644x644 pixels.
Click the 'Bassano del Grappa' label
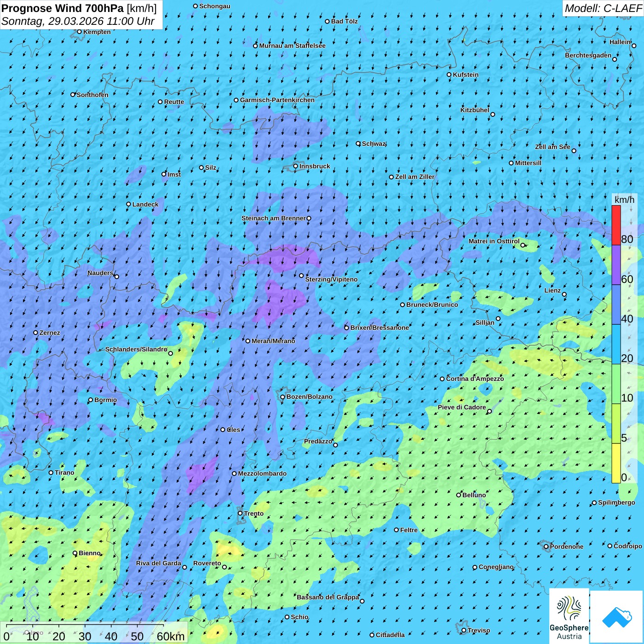328,597
